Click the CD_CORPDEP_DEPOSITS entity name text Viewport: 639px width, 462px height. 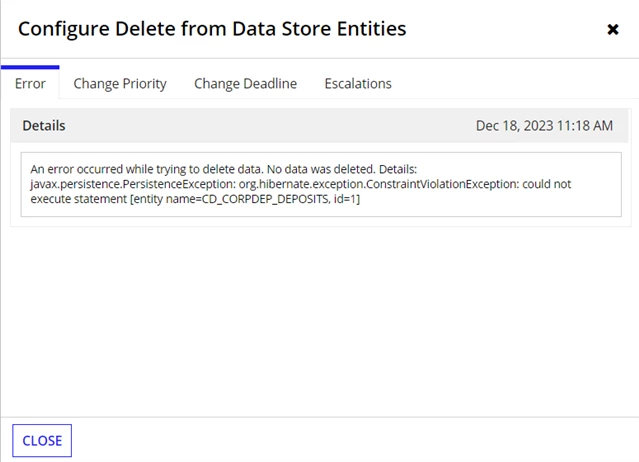point(265,199)
